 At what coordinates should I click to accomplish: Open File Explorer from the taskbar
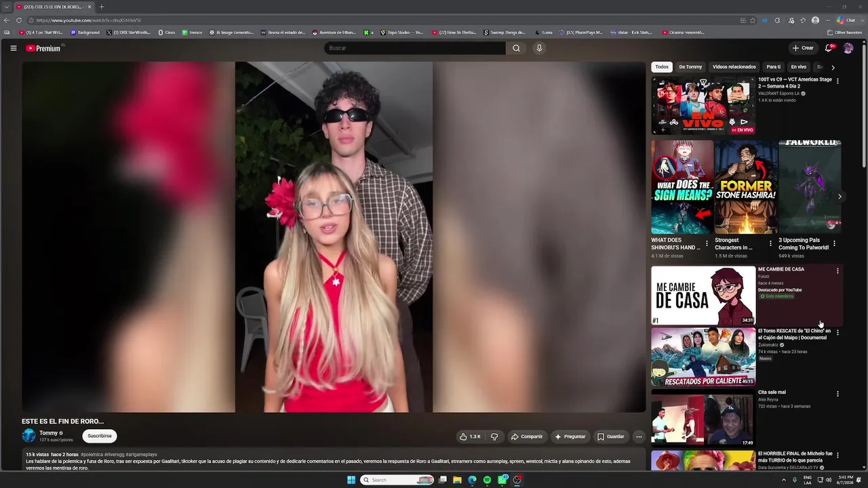coord(457,480)
